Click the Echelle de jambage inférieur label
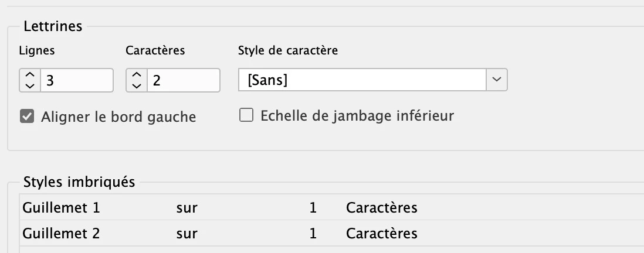Viewport: 644px width, 253px height. [357, 115]
